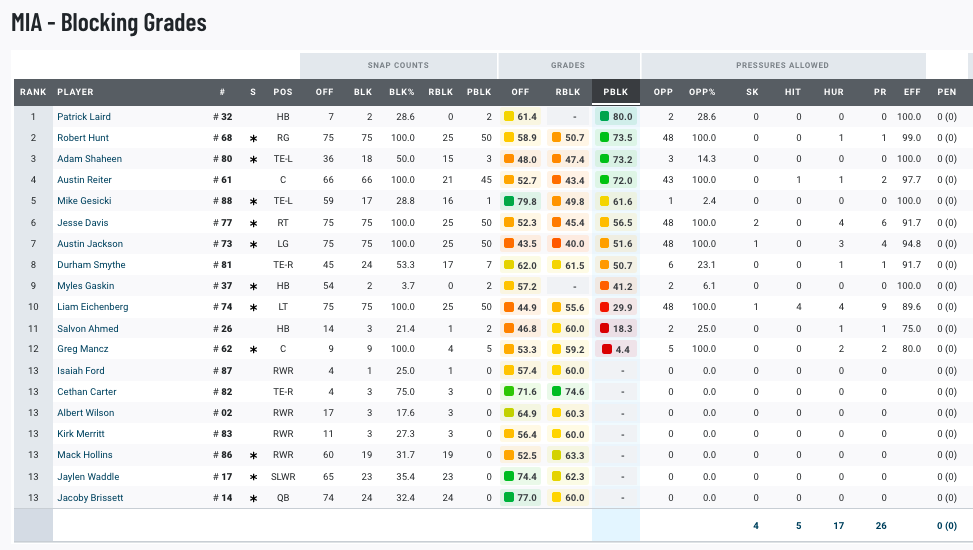The image size is (973, 550).
Task: Sort by highlighted grades PBLK column
Action: click(616, 92)
